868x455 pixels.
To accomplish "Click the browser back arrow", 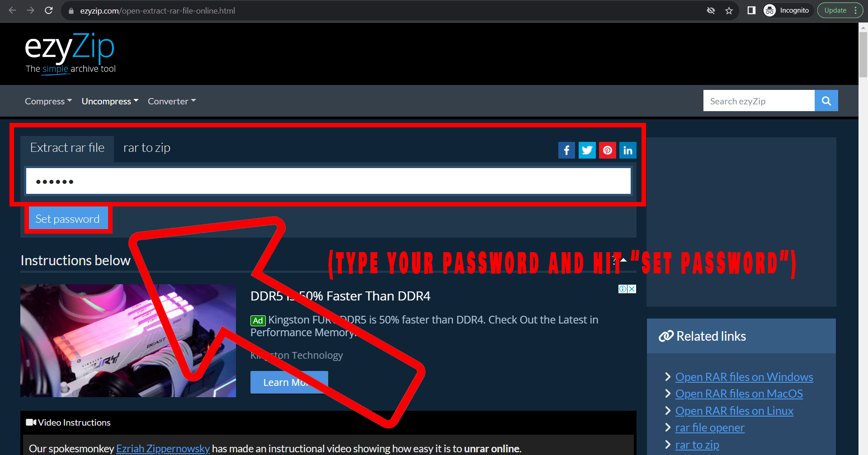I will tap(11, 10).
